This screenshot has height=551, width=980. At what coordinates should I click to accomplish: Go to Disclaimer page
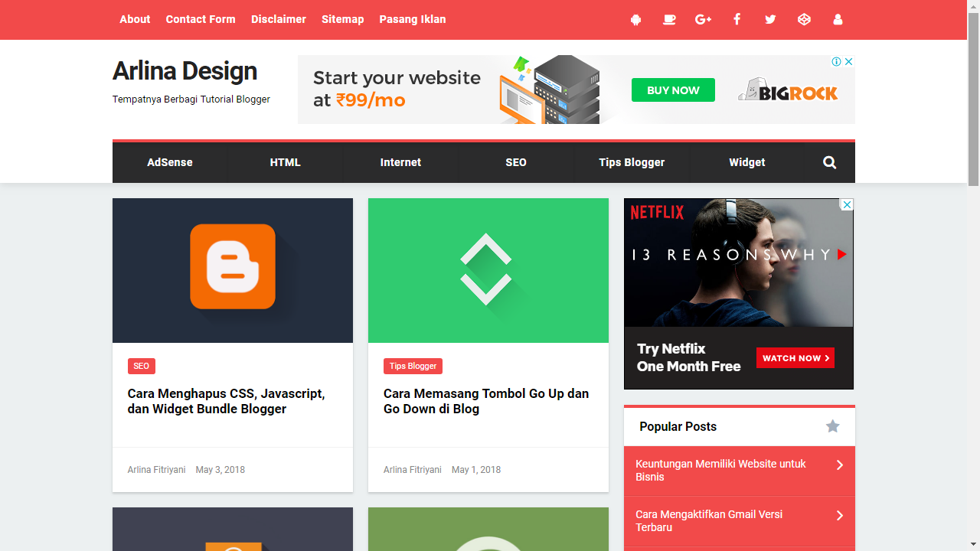(x=279, y=19)
